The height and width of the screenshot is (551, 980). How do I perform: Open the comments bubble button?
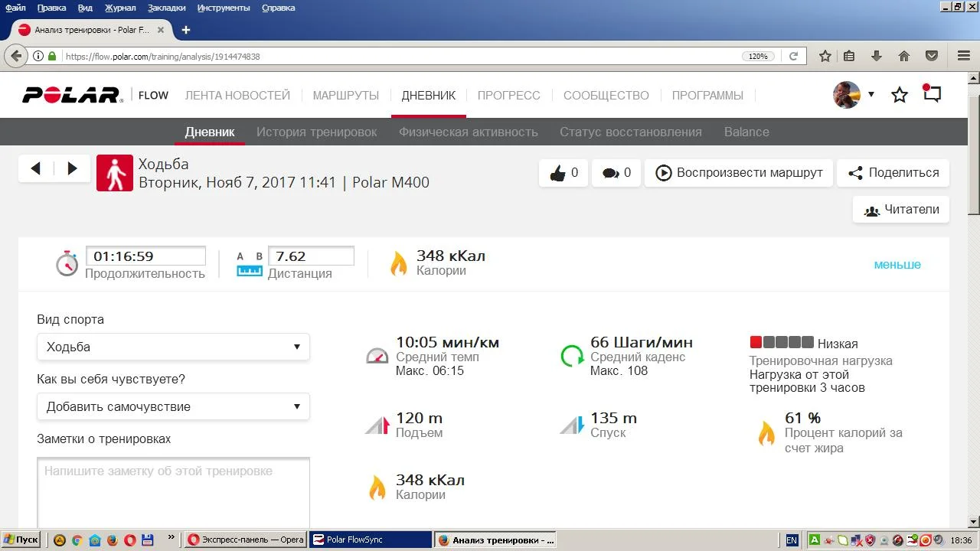[616, 173]
